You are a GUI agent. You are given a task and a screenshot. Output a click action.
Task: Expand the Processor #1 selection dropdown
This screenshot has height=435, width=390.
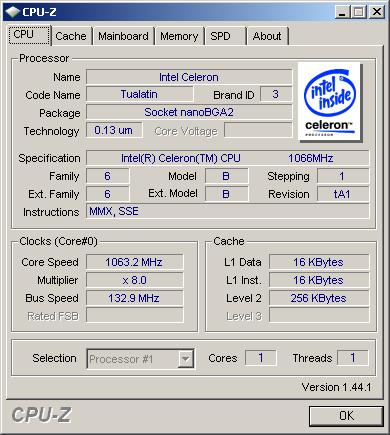pos(186,359)
